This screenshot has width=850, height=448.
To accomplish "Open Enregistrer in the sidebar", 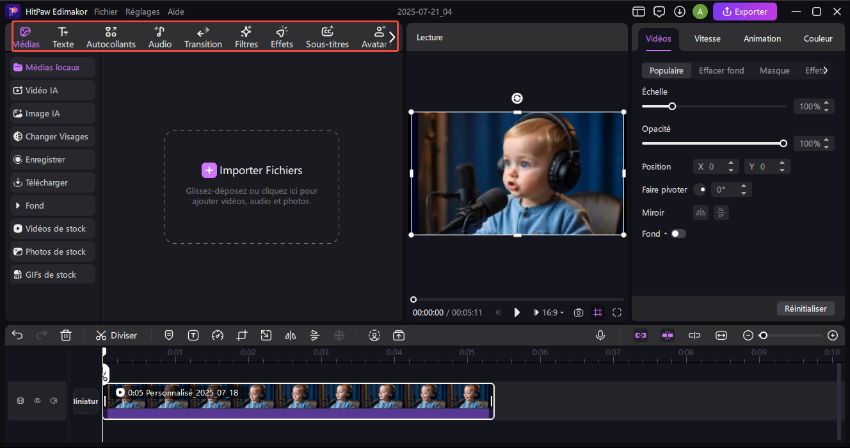I will [52, 159].
